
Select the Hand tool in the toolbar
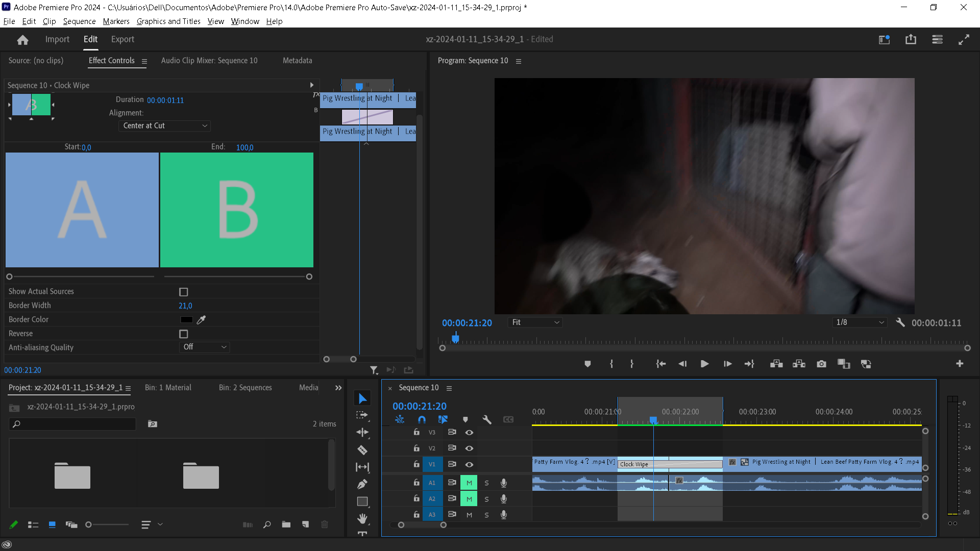[362, 518]
